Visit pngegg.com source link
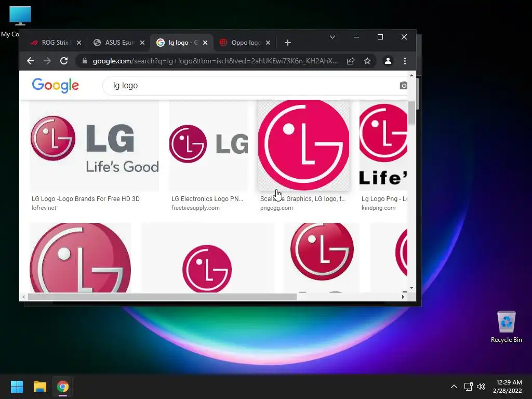 pyautogui.click(x=276, y=208)
